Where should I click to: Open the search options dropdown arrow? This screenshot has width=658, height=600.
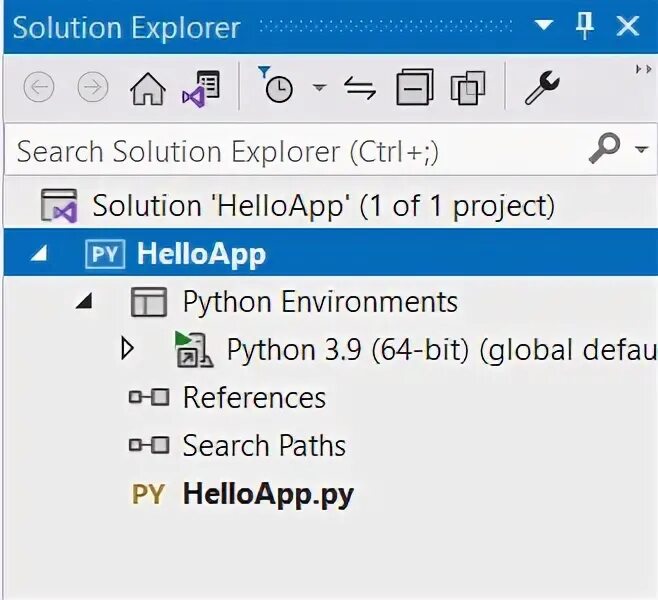click(x=641, y=150)
